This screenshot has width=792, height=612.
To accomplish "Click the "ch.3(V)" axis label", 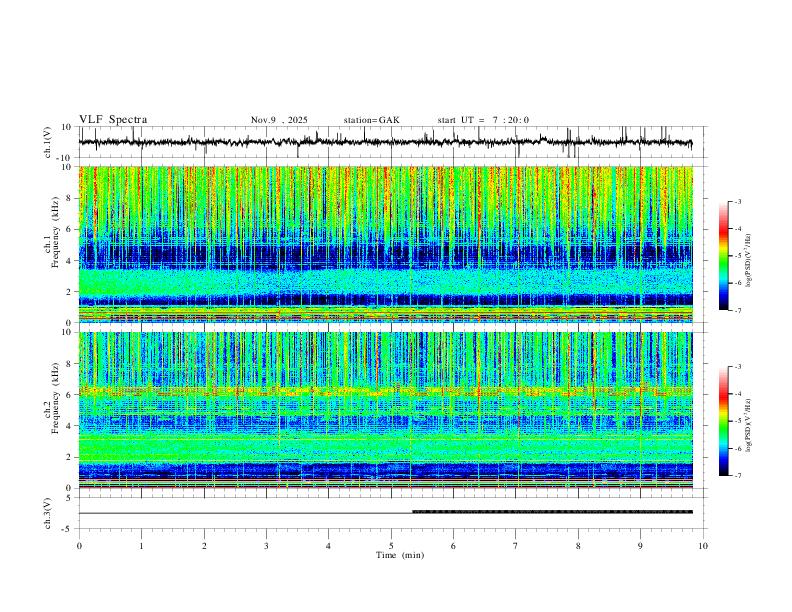I will (47, 513).
